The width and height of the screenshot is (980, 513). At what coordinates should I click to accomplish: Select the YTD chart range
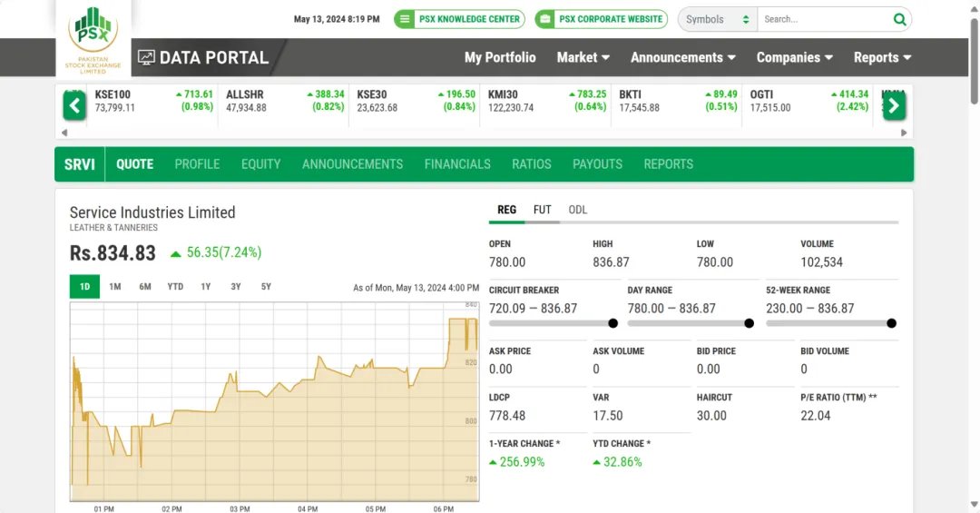coord(175,287)
